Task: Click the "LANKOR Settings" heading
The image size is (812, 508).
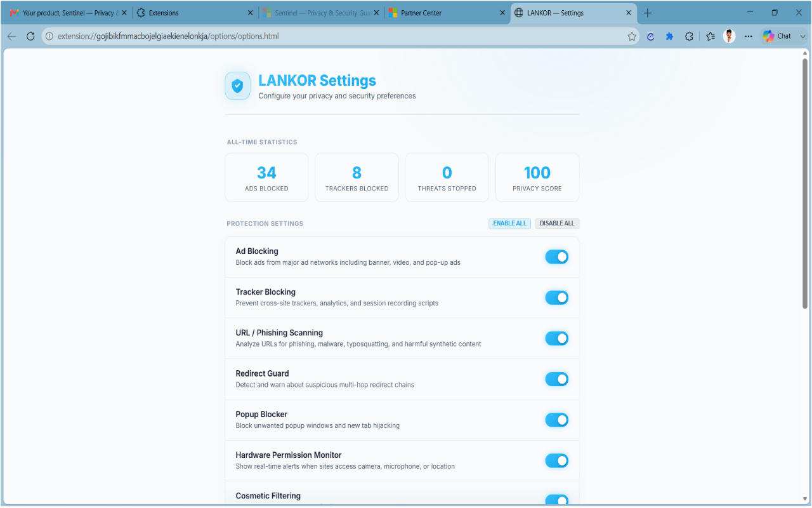Action: (x=317, y=81)
